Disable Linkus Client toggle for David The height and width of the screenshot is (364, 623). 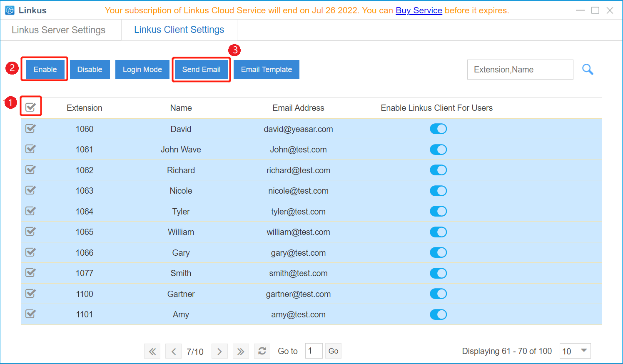coord(438,129)
